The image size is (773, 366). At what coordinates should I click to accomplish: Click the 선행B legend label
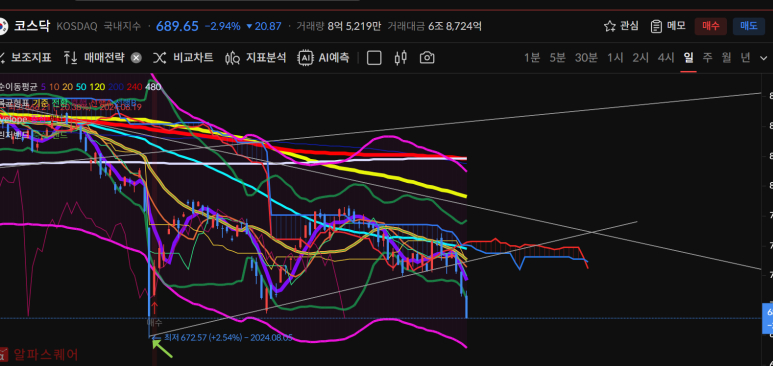pos(126,103)
